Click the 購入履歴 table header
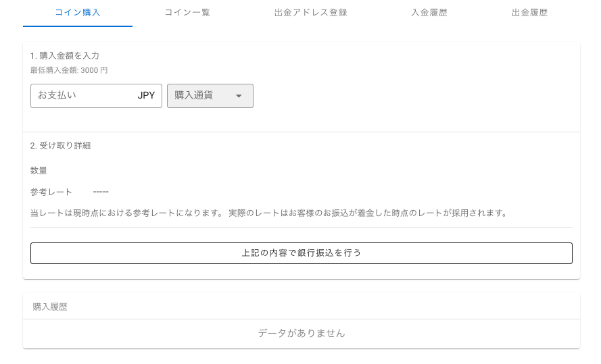The width and height of the screenshot is (601, 364). coord(50,307)
